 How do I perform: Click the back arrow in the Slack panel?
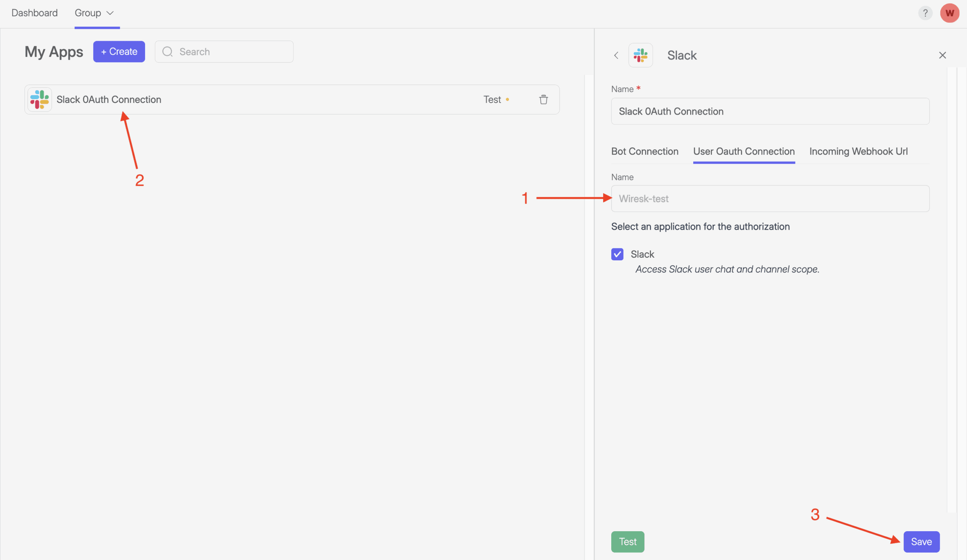[616, 55]
